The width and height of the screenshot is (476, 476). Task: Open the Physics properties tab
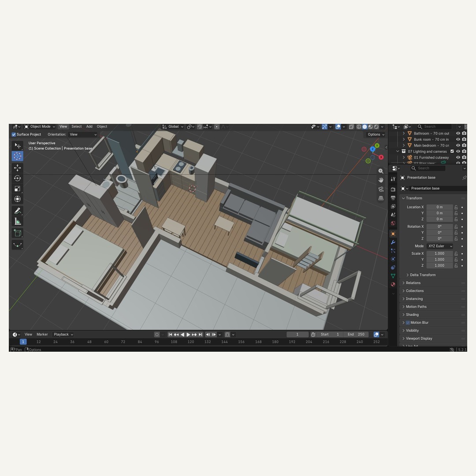[393, 259]
